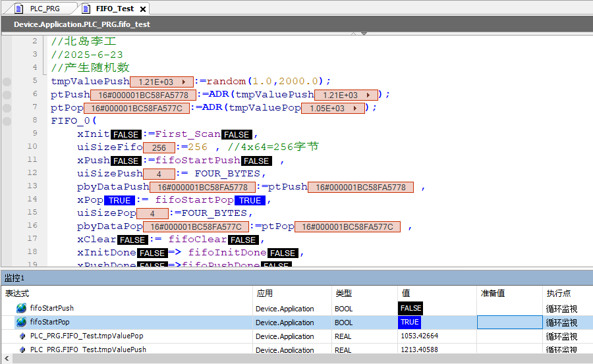593x364 pixels.
Task: Click the document icon on the FIFO_Test tab
Action: click(87, 9)
